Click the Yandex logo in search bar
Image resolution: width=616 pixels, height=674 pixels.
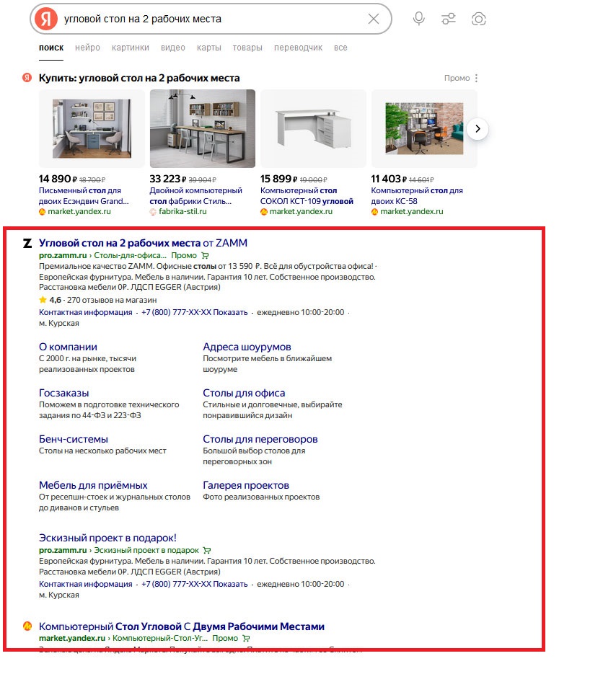46,19
